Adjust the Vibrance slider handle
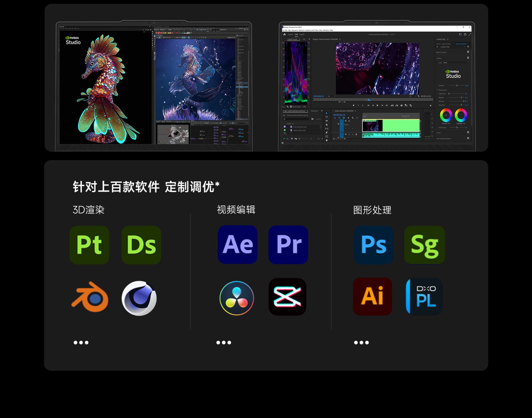The image size is (532, 418). (x=464, y=101)
